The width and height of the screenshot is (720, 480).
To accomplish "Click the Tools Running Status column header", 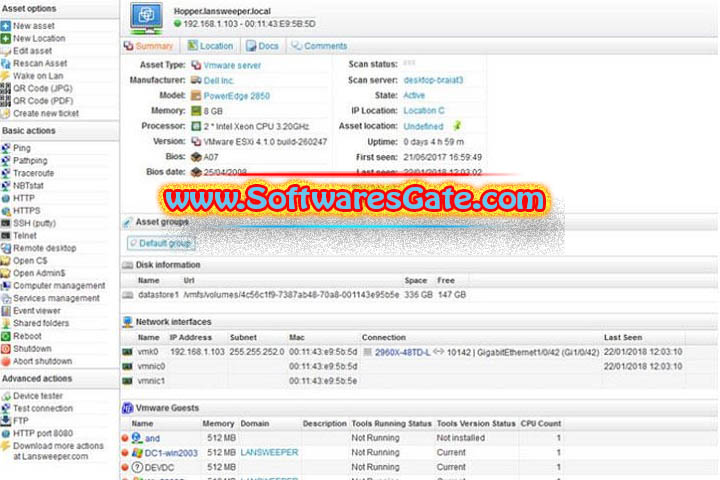I will coord(391,424).
